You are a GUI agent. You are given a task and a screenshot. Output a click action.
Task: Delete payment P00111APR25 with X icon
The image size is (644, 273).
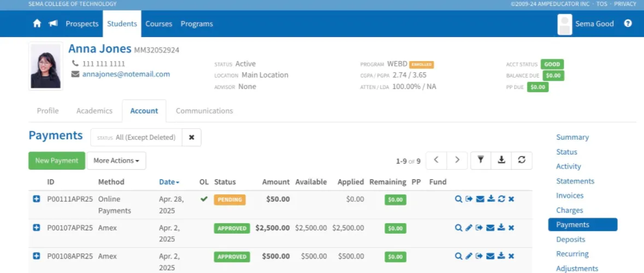(x=511, y=199)
